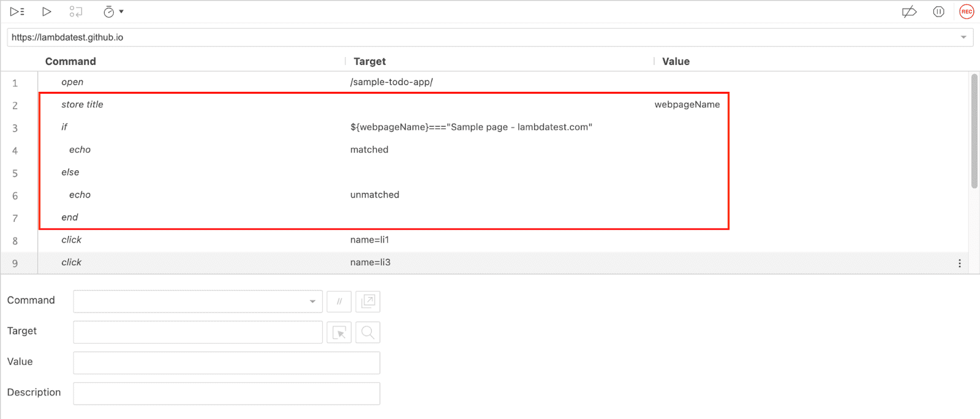
Task: Open the three-dot menu on row 9
Action: [x=959, y=263]
